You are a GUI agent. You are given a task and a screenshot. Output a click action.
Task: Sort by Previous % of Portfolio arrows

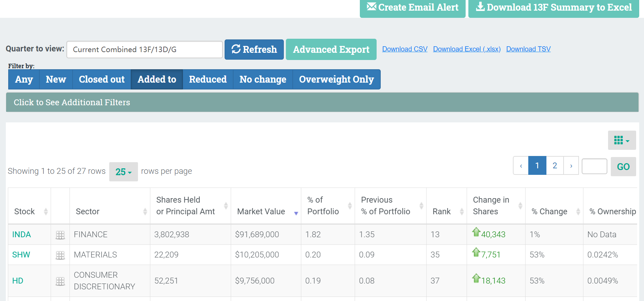421,206
